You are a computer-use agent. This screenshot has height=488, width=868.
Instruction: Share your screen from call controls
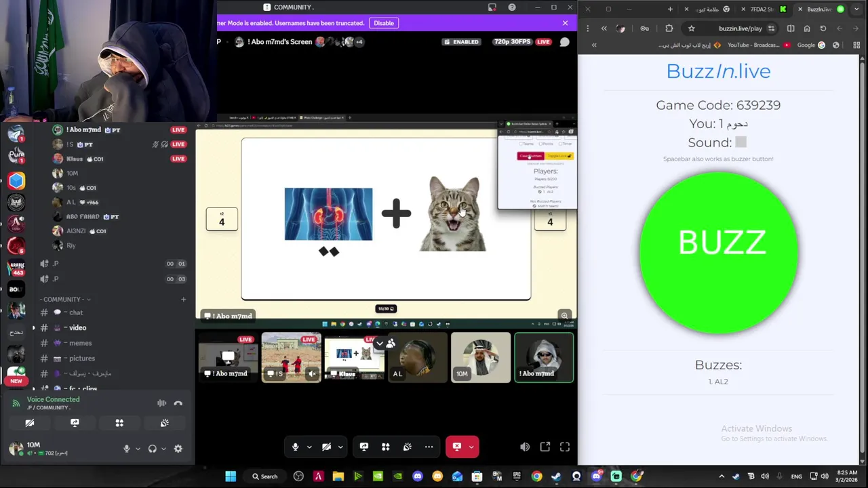click(x=364, y=447)
